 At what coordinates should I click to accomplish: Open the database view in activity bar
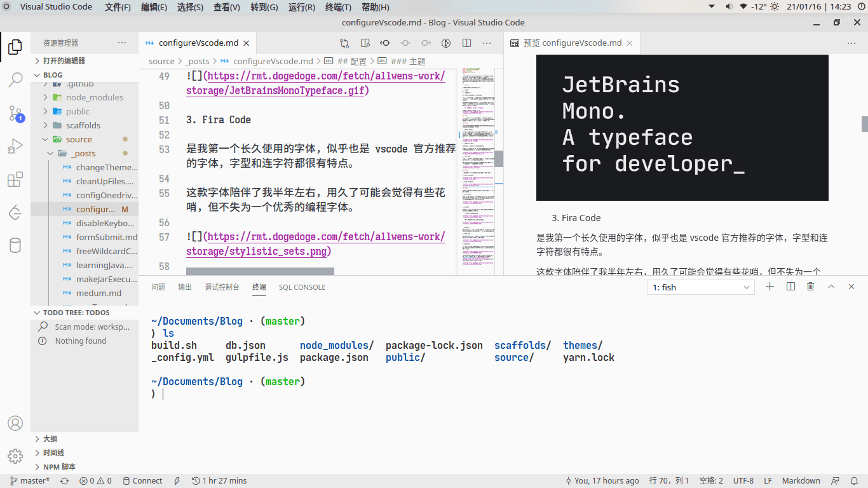(x=15, y=245)
